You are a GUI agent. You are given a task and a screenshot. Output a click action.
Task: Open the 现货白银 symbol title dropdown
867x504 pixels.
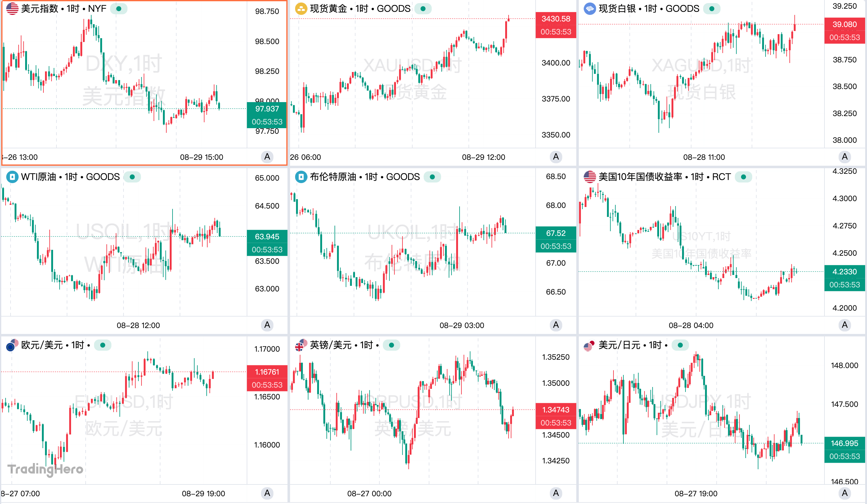point(649,9)
